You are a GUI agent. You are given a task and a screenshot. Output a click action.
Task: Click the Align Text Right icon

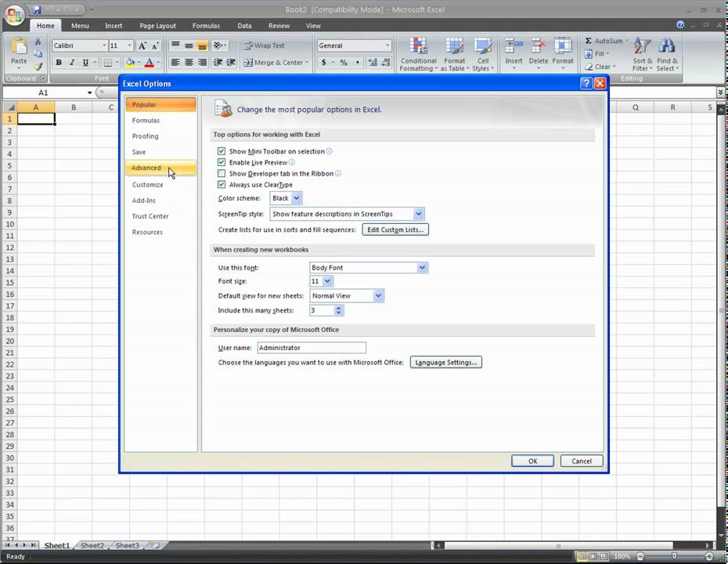point(202,62)
